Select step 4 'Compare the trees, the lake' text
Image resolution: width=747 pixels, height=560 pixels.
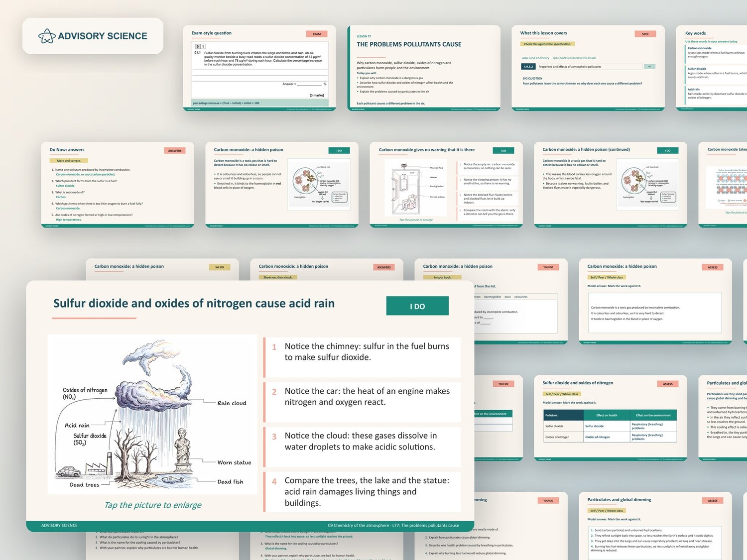coord(367,491)
